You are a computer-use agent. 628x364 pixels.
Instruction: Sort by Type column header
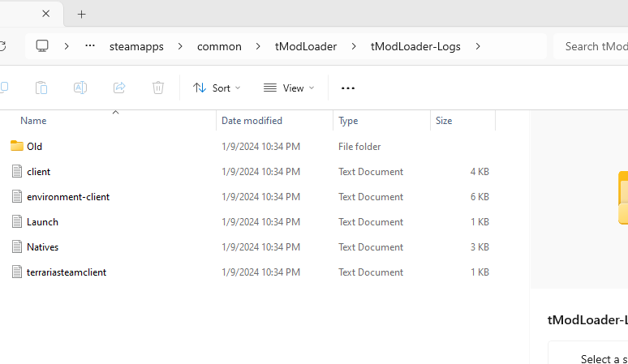pos(348,121)
